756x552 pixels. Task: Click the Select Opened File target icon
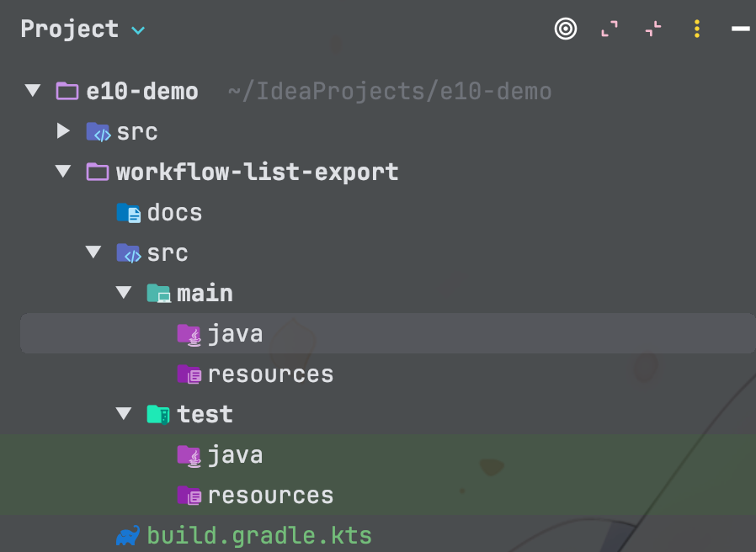[566, 29]
